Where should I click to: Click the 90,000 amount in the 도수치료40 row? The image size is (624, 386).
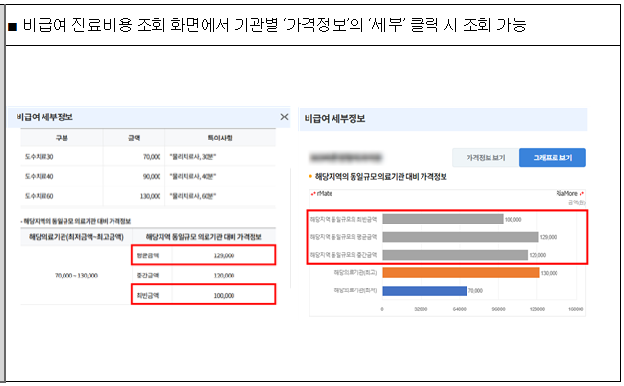152,176
